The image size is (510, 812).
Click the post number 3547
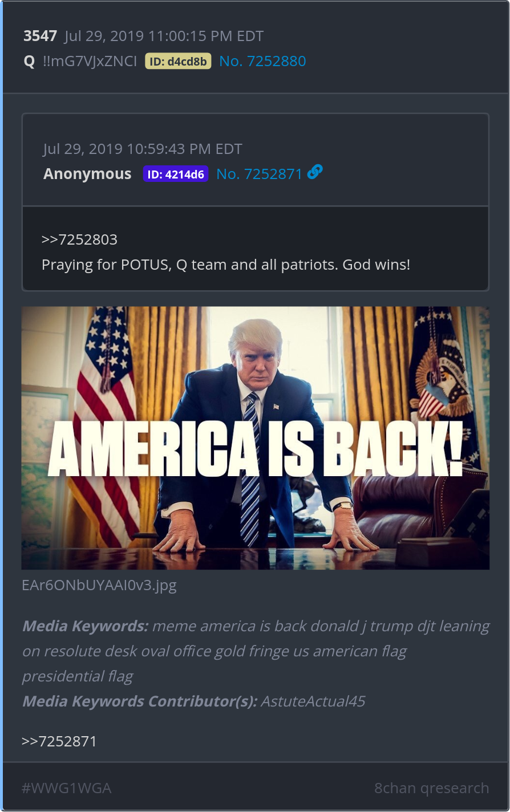pos(40,36)
